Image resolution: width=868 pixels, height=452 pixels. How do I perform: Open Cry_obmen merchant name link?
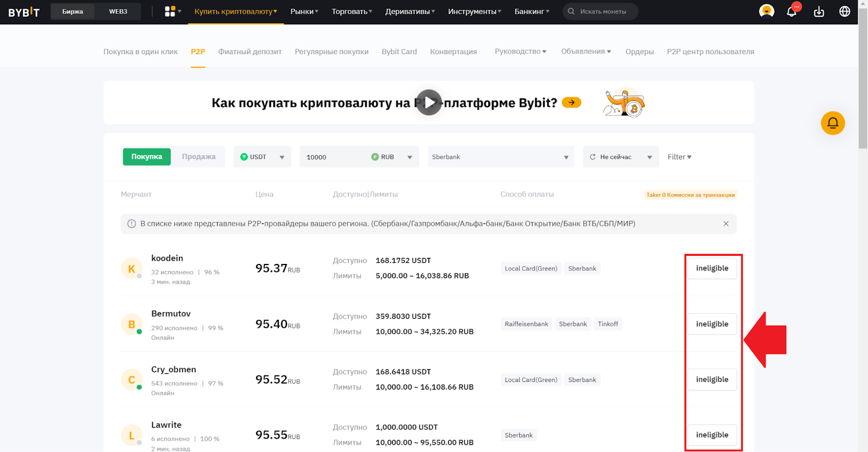coord(174,370)
